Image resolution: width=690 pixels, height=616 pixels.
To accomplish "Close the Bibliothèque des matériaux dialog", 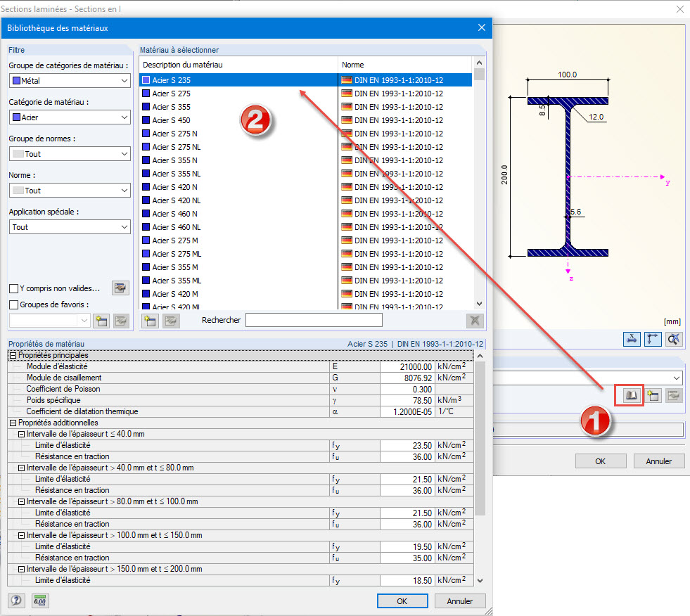I will pyautogui.click(x=481, y=27).
